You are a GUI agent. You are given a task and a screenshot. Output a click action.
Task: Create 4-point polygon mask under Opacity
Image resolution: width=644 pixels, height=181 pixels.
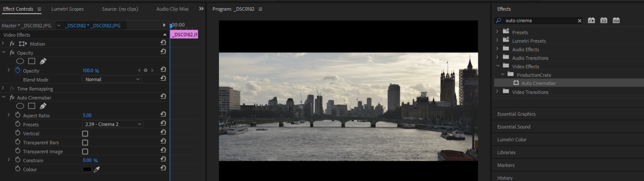[32, 61]
